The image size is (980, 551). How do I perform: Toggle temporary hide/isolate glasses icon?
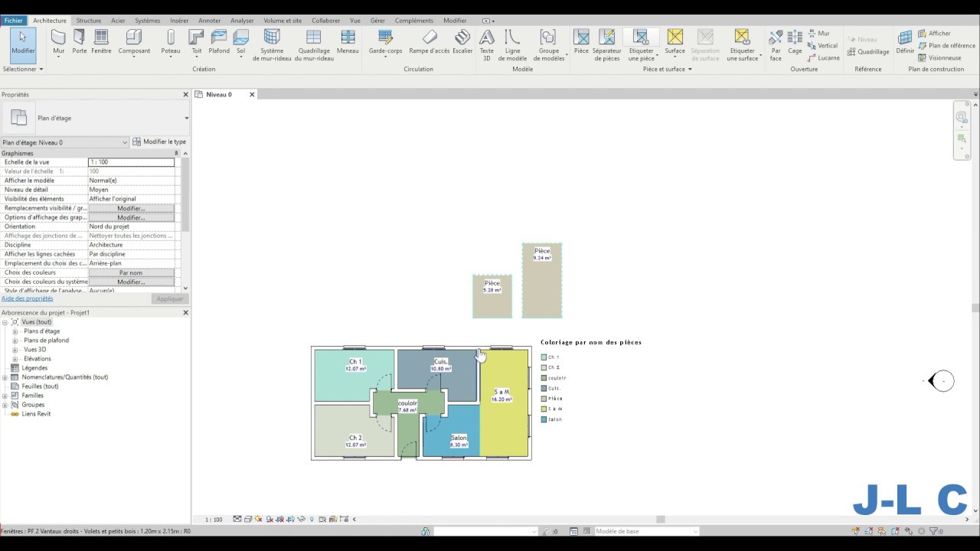click(301, 519)
